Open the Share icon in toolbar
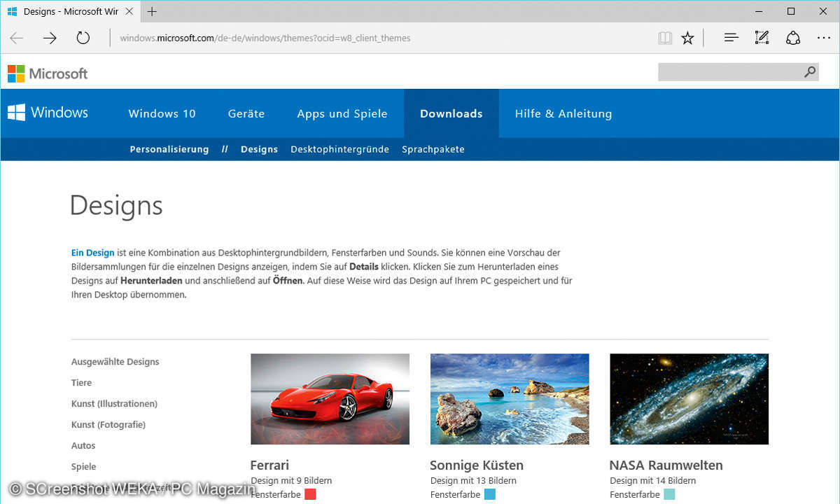The height and width of the screenshot is (504, 840). point(793,38)
